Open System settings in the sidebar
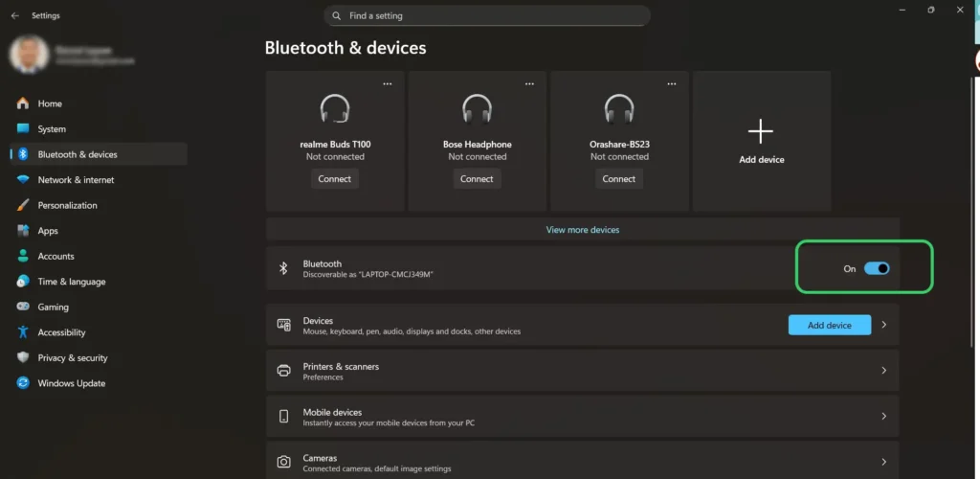 [99, 128]
